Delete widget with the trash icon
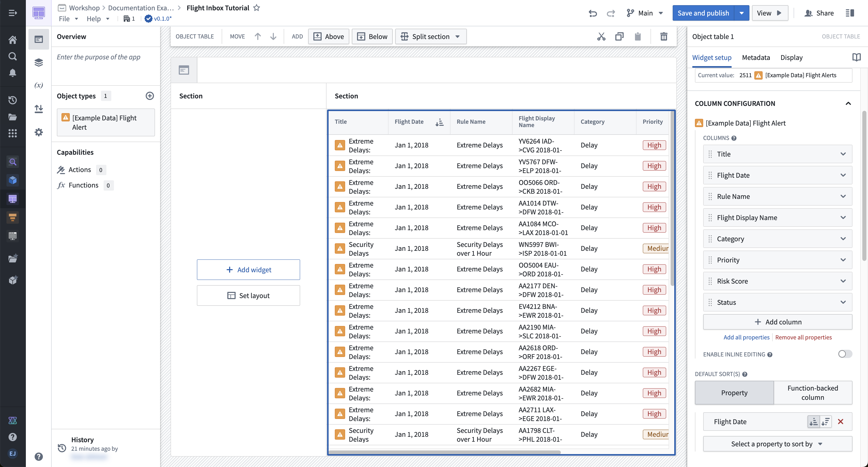 (663, 36)
